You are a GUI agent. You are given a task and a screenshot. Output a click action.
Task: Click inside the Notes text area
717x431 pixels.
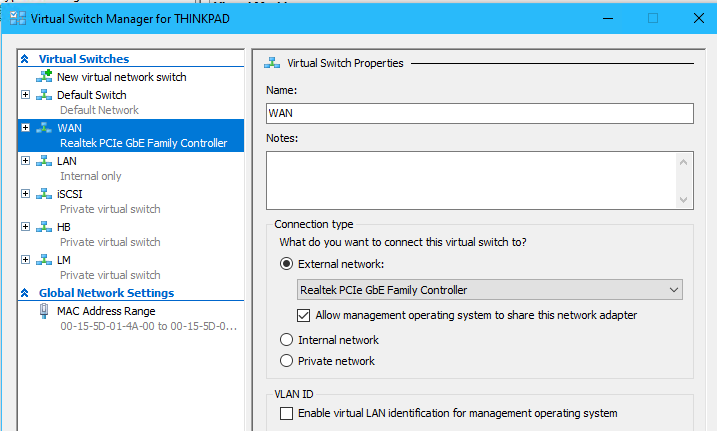pos(471,181)
